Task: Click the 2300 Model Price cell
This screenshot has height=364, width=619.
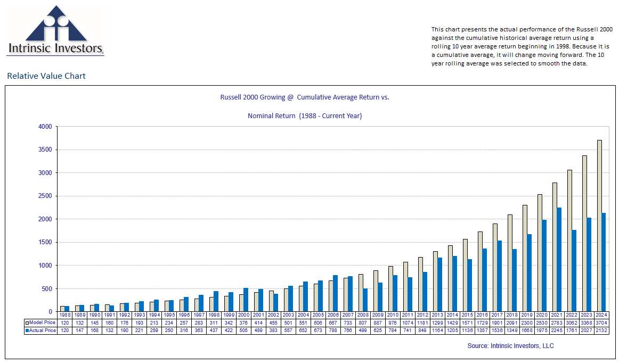Action: tap(527, 322)
